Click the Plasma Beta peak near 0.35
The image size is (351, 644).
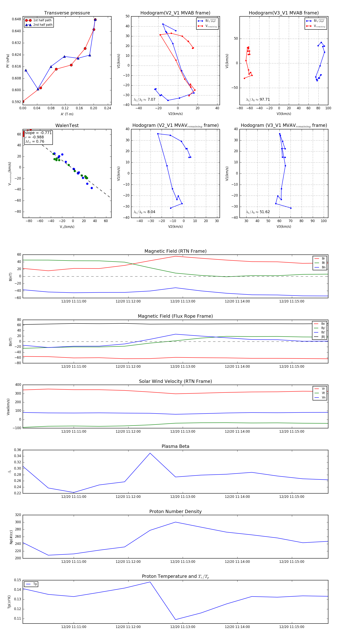150,453
